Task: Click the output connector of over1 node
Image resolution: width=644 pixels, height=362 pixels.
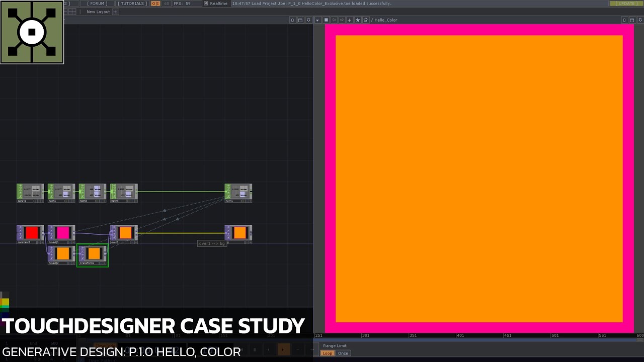Action: (137, 233)
